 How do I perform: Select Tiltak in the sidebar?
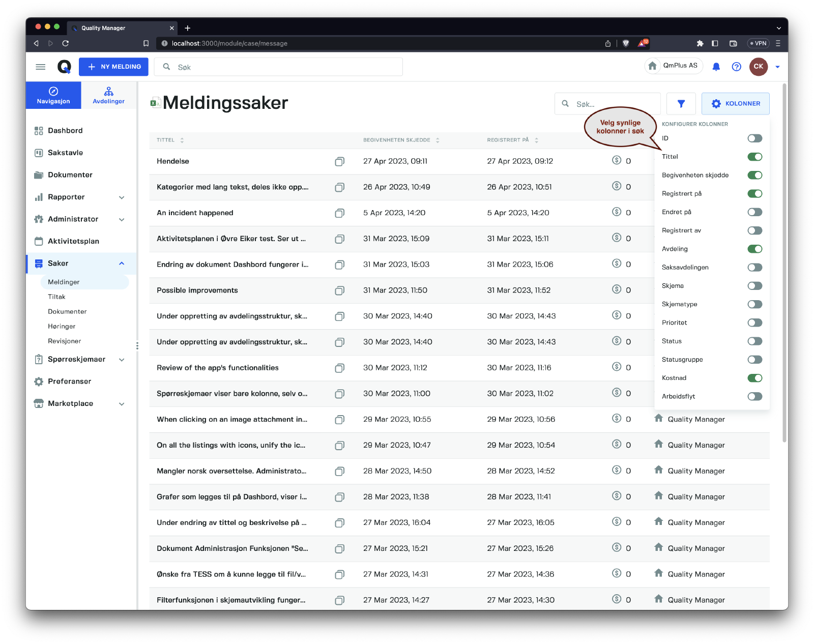[x=56, y=297]
